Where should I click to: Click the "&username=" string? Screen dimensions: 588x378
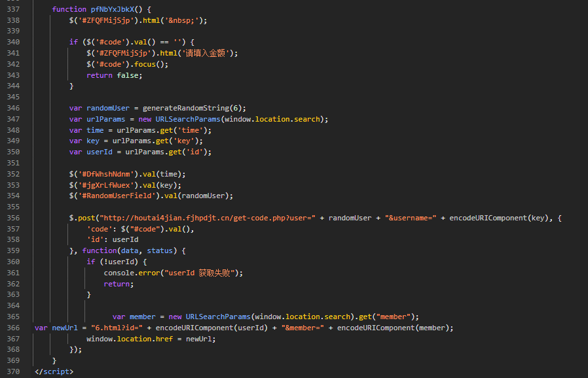pos(411,218)
